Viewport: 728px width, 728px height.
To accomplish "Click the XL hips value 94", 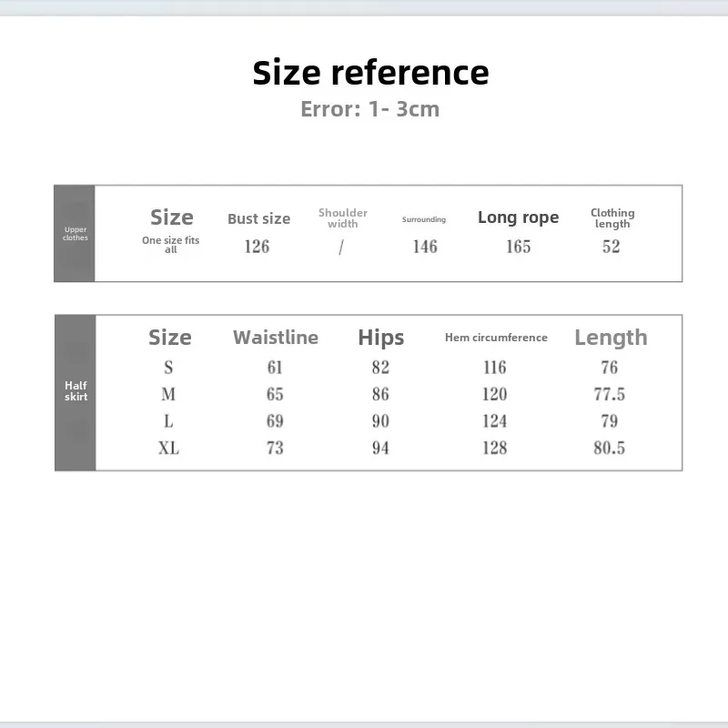I will pos(380,448).
